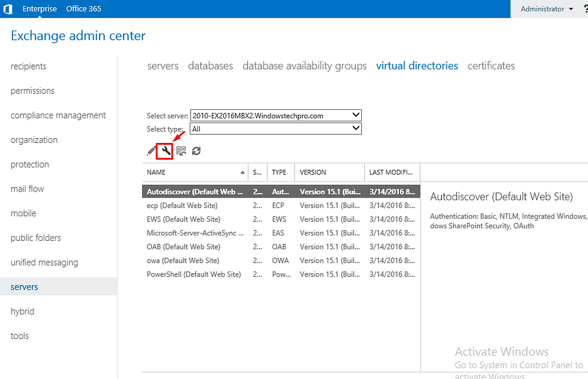Image resolution: width=588 pixels, height=379 pixels.
Task: Open the Select server dropdown
Action: point(275,115)
